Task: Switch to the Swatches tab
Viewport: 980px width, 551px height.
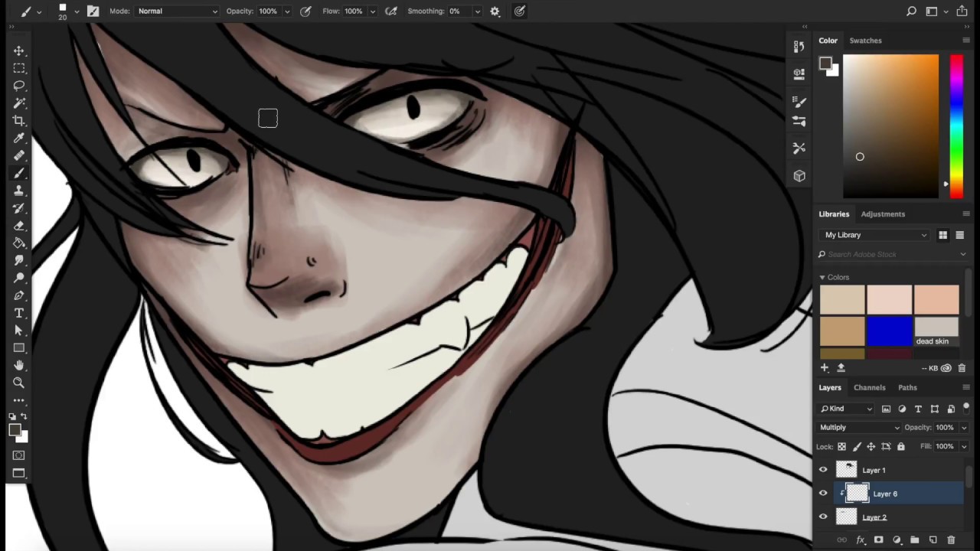Action: pos(865,41)
